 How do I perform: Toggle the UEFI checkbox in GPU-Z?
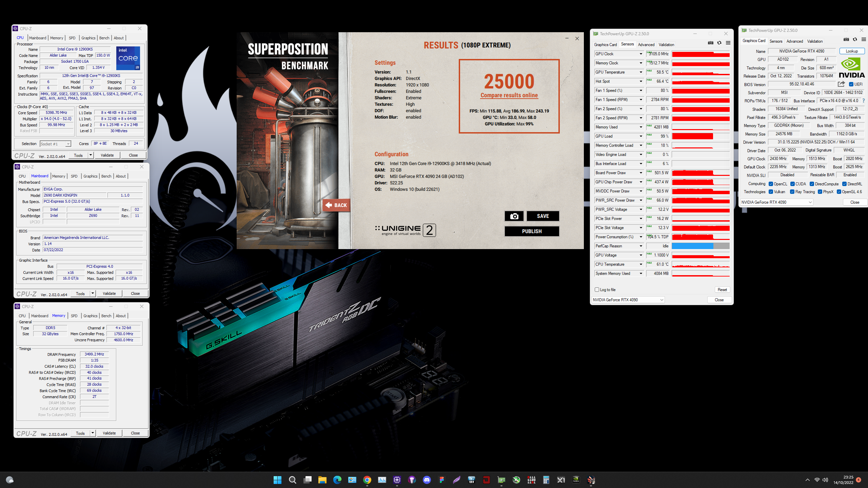(851, 84)
